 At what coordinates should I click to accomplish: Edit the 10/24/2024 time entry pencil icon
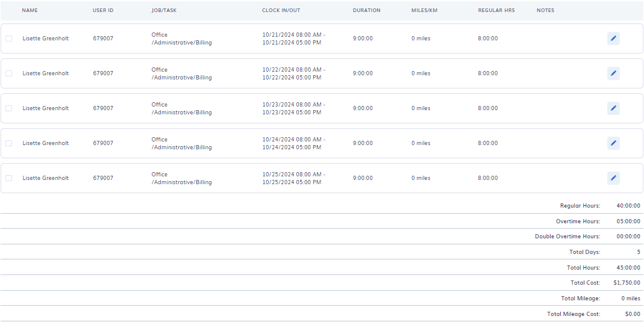pyautogui.click(x=613, y=143)
